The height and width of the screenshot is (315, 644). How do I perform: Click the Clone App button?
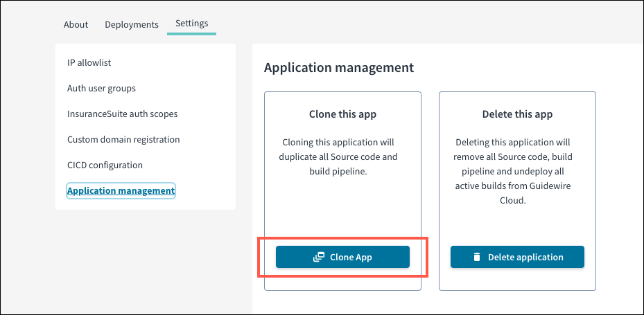tap(342, 257)
